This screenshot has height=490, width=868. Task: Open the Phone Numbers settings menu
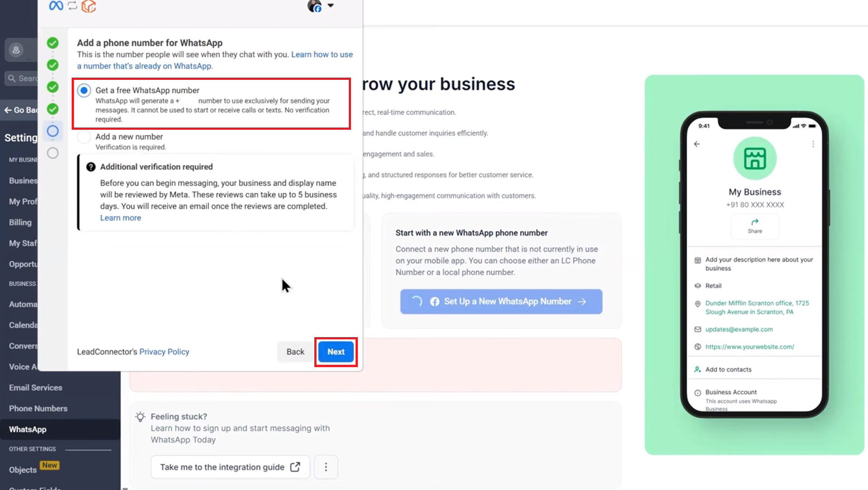click(x=38, y=408)
